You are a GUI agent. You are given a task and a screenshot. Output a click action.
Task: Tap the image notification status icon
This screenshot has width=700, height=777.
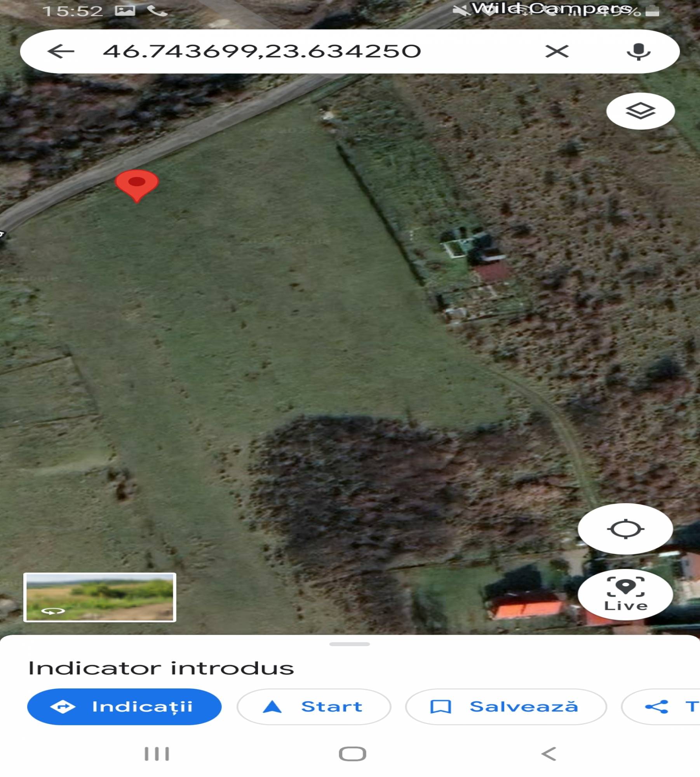[125, 11]
